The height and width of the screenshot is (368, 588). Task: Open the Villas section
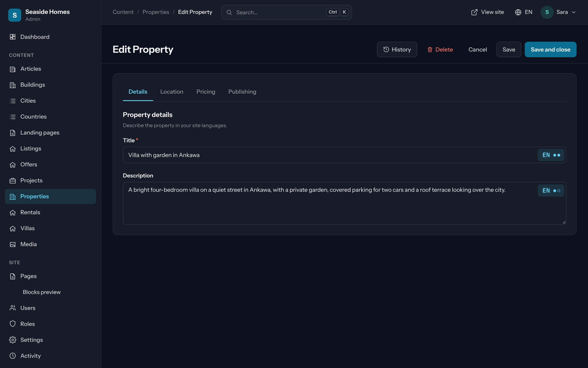click(50, 228)
